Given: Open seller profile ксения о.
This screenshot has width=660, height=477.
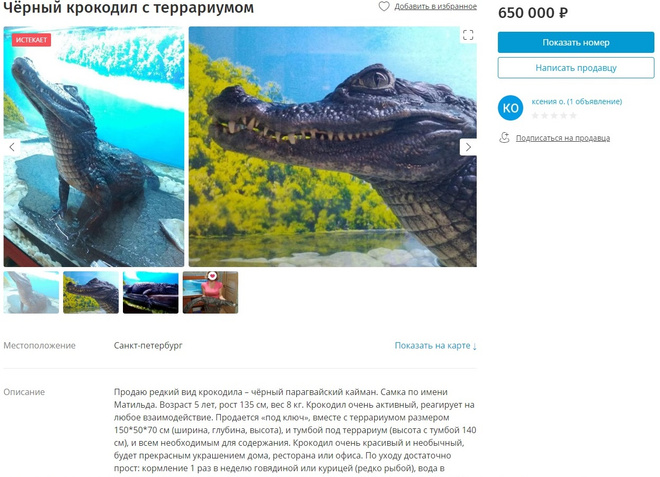Looking at the screenshot, I should point(577,101).
